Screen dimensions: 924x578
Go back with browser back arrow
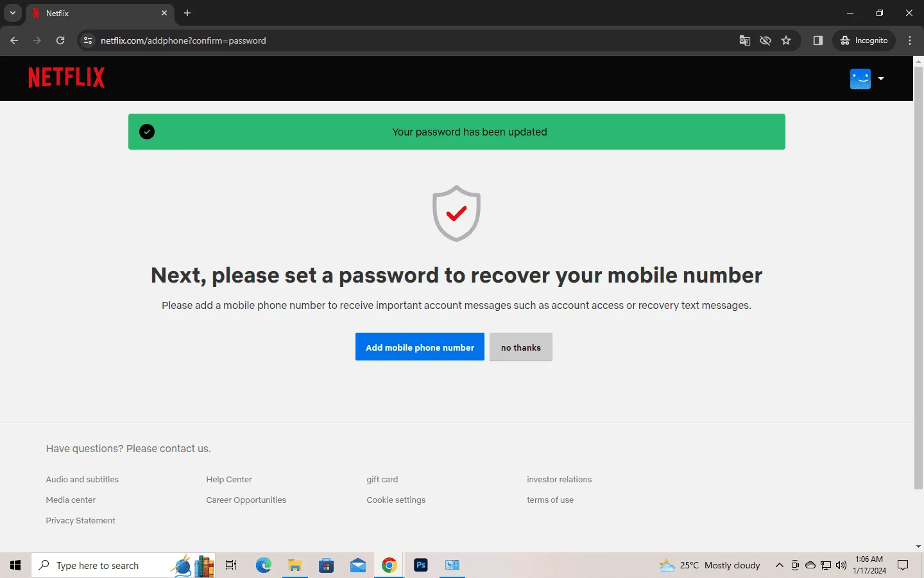click(14, 40)
